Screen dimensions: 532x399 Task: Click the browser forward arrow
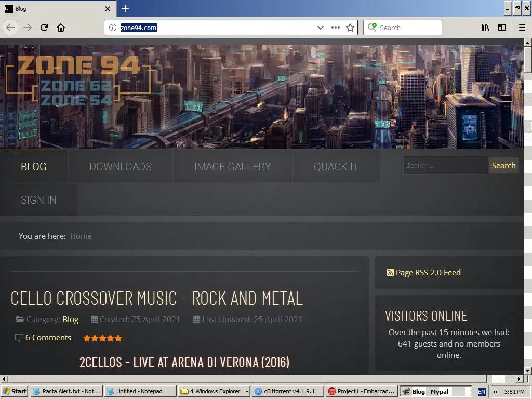[x=28, y=28]
